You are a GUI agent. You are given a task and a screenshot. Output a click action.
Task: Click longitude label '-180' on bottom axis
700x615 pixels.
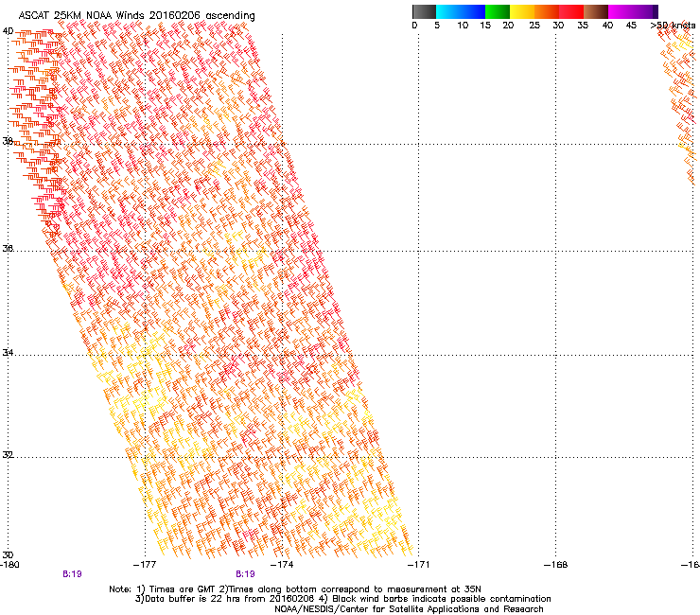click(x=9, y=565)
